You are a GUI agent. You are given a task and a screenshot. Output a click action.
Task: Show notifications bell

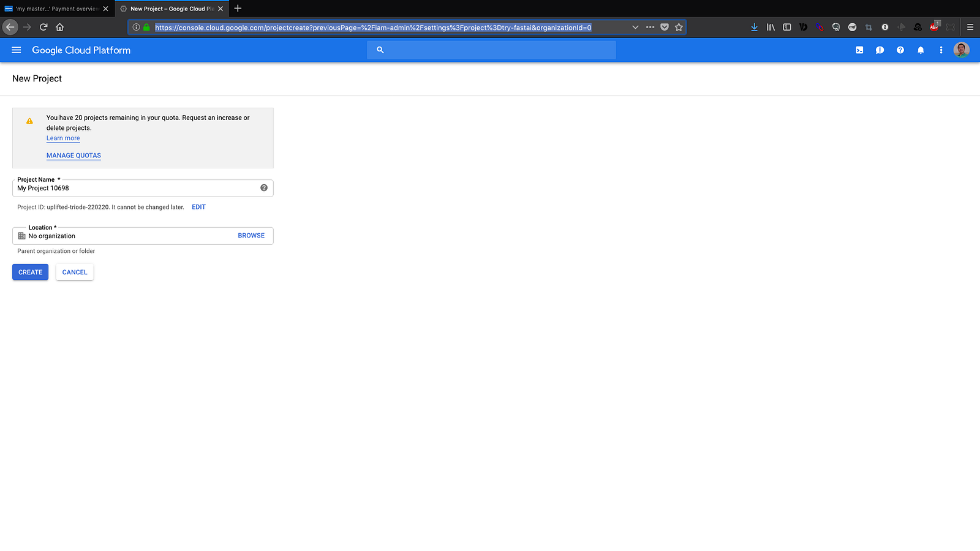tap(921, 50)
